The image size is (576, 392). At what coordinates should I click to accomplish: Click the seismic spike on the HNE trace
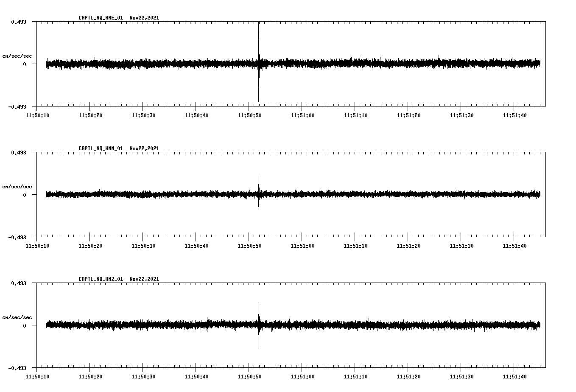click(x=258, y=62)
